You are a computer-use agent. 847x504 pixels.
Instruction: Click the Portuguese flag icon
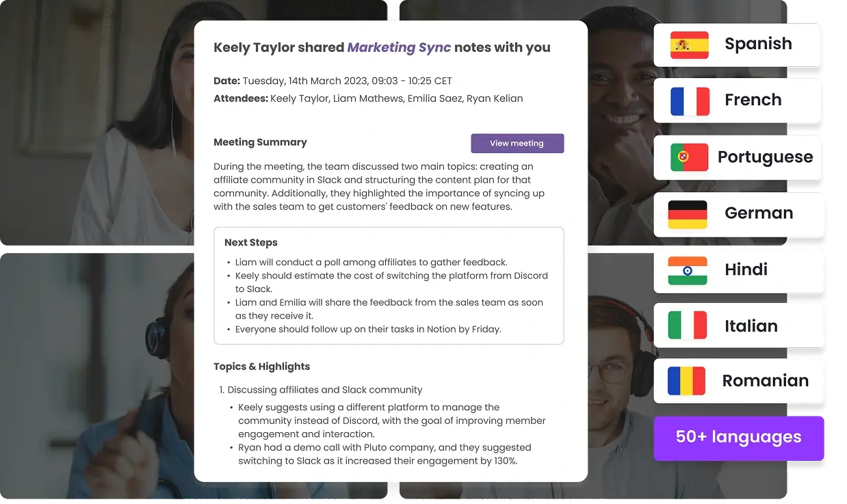(x=688, y=157)
